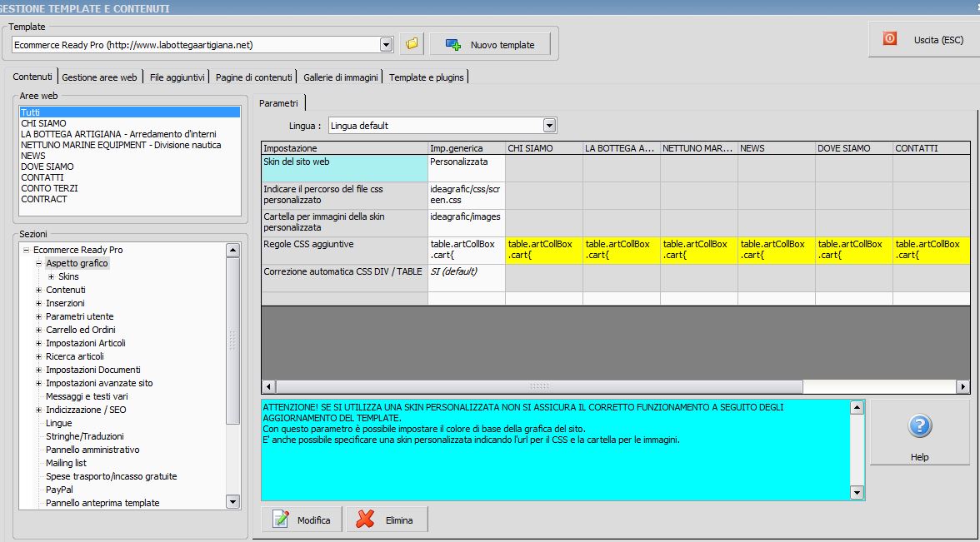The image size is (980, 542).
Task: Expand the Contenuti tree node
Action: (x=38, y=290)
